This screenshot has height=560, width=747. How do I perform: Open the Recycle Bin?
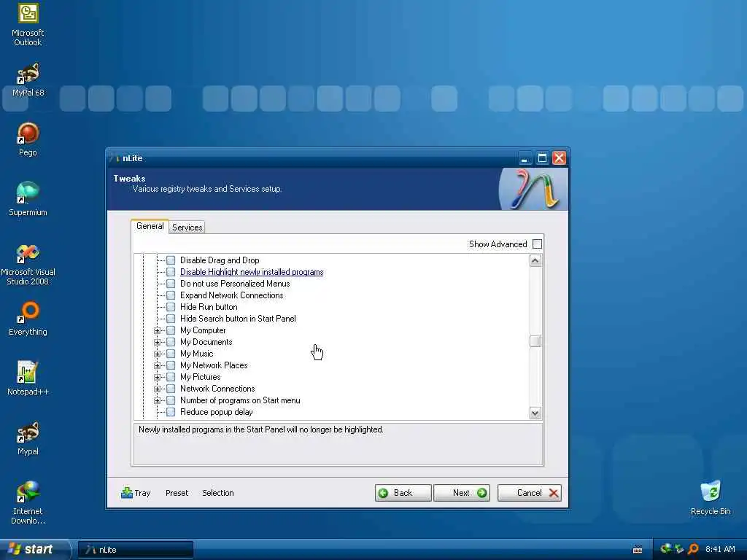point(711,498)
